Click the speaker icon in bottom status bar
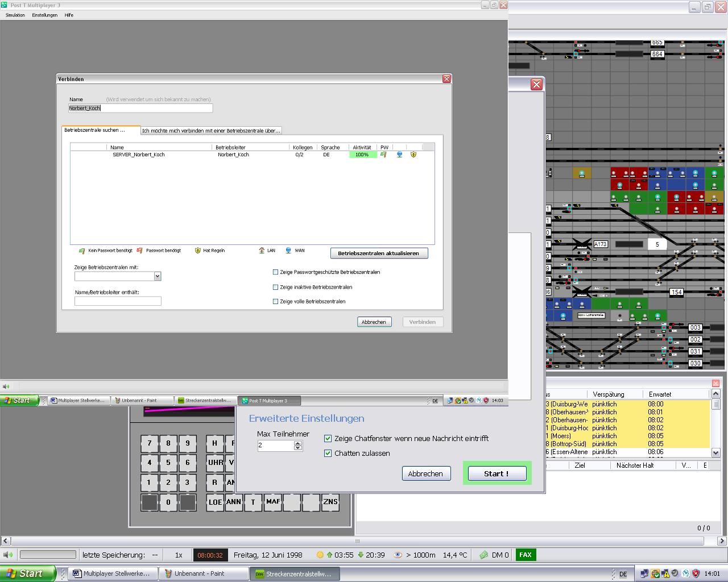This screenshot has width=728, height=582. tap(8, 555)
